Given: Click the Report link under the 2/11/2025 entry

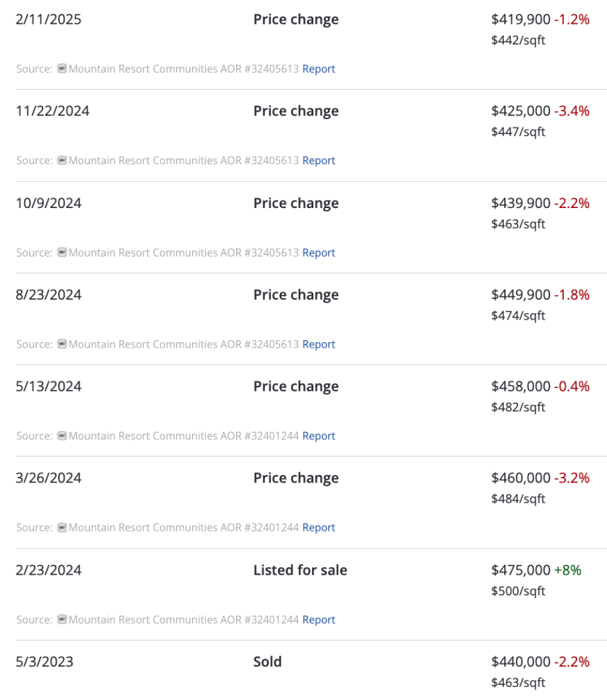Looking at the screenshot, I should (318, 68).
